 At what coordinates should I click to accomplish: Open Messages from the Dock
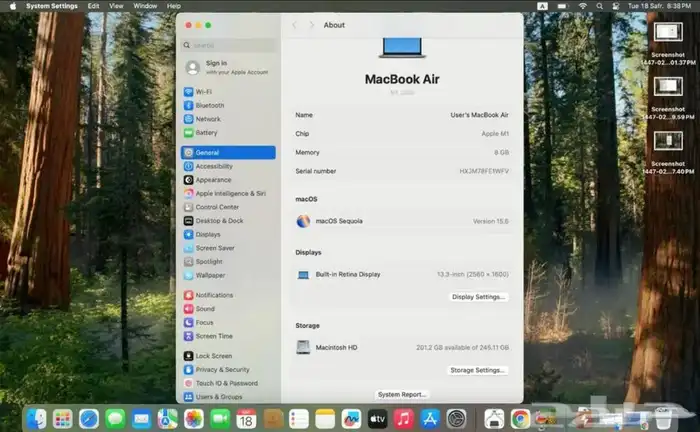[x=115, y=419]
